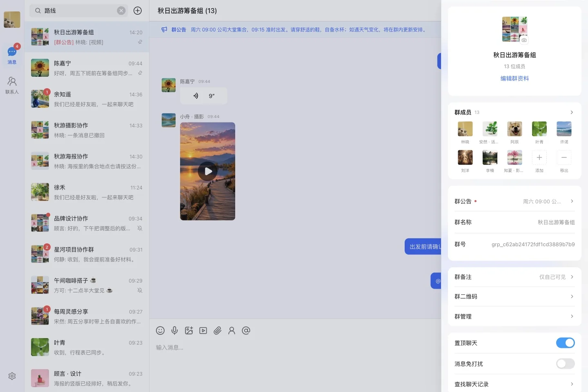Open the 群公告 details row
This screenshot has width=588, height=392.
point(514,201)
